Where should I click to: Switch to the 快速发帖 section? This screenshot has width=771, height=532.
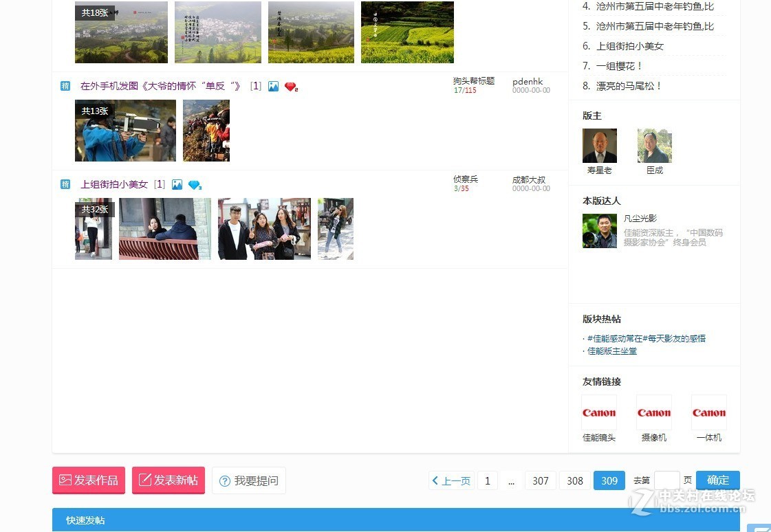(x=84, y=520)
